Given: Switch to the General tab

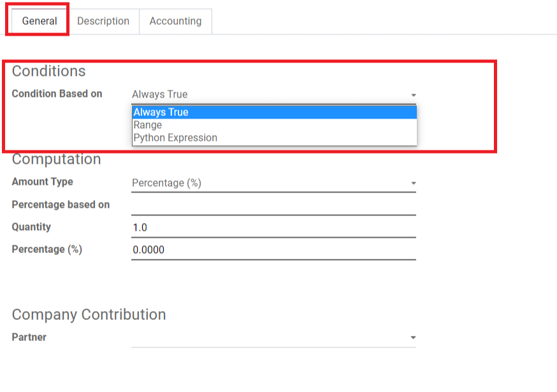Looking at the screenshot, I should click(x=39, y=21).
